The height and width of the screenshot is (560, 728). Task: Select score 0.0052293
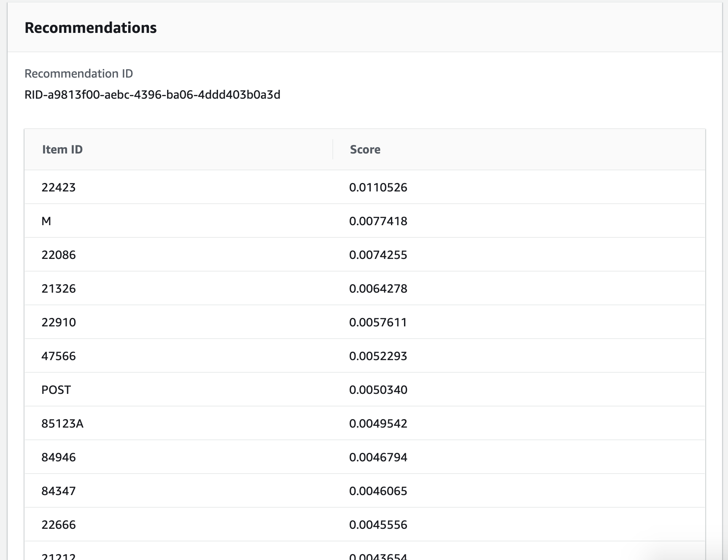pos(378,356)
